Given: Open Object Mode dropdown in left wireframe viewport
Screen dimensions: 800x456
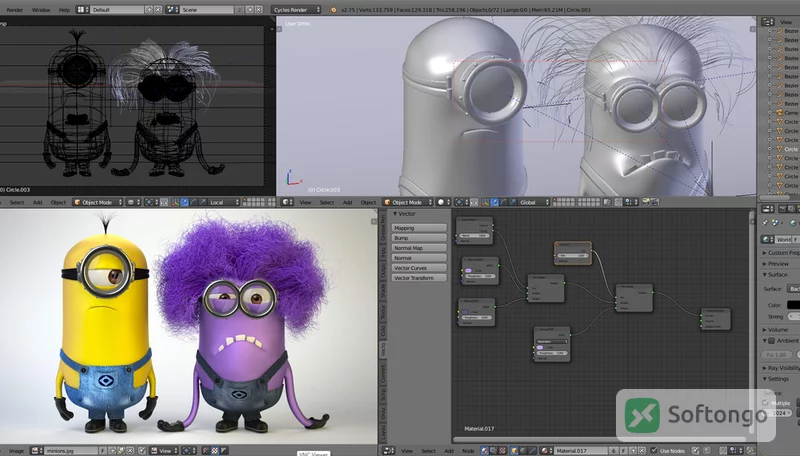Looking at the screenshot, I should 98,202.
